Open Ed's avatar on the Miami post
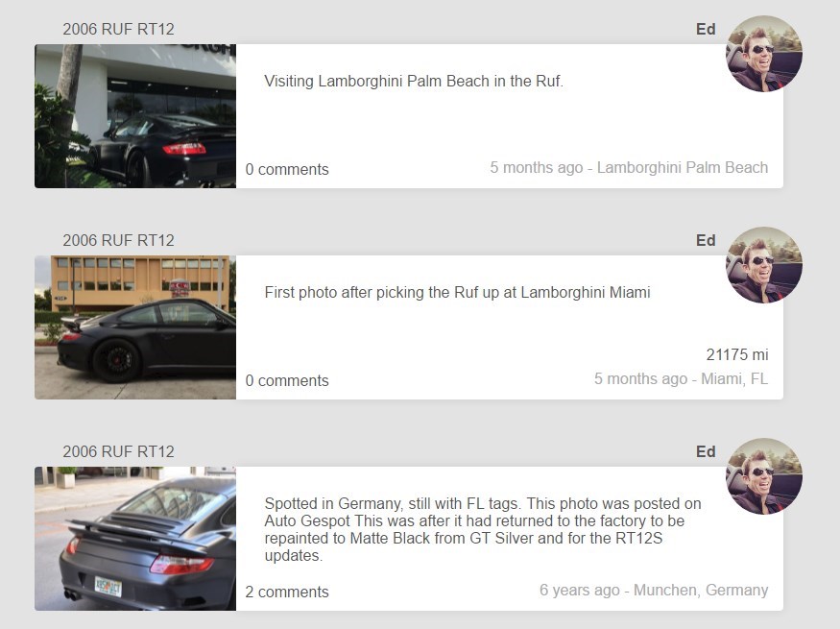840x629 pixels. (x=764, y=265)
